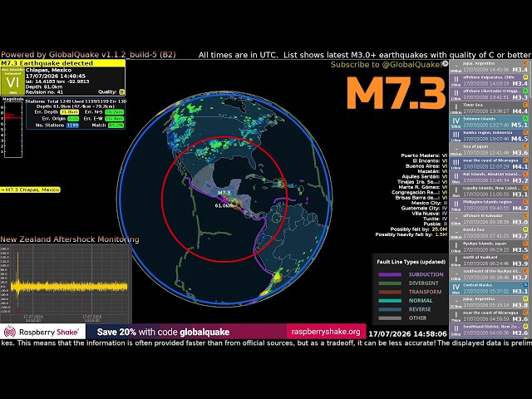Select north of Svalbard M3.9 row
Image resolution: width=532 pixels, height=399 pixels.
pos(489,260)
